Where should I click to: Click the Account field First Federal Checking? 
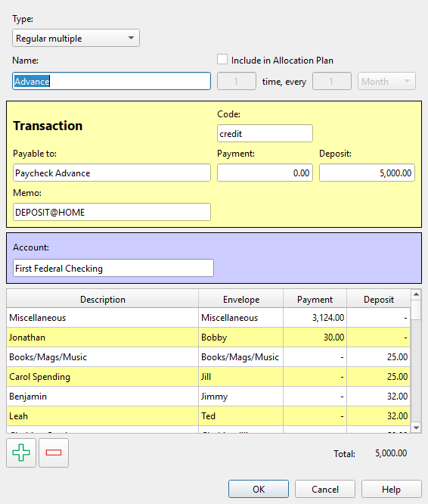[113, 268]
